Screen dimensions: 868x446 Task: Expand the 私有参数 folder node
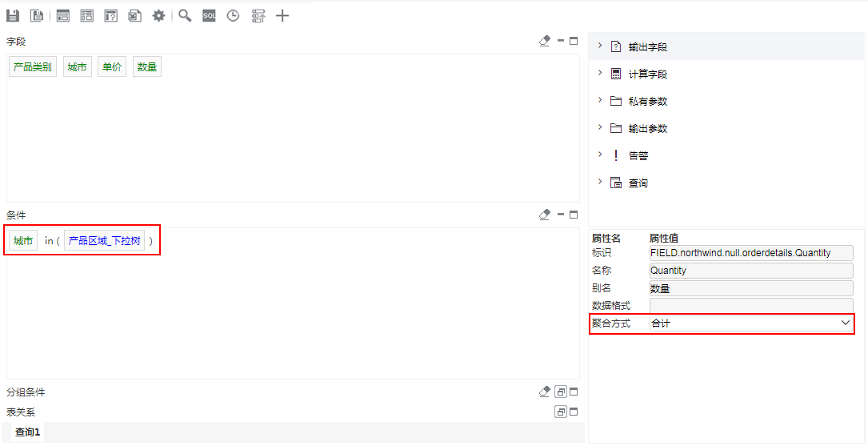coord(600,100)
